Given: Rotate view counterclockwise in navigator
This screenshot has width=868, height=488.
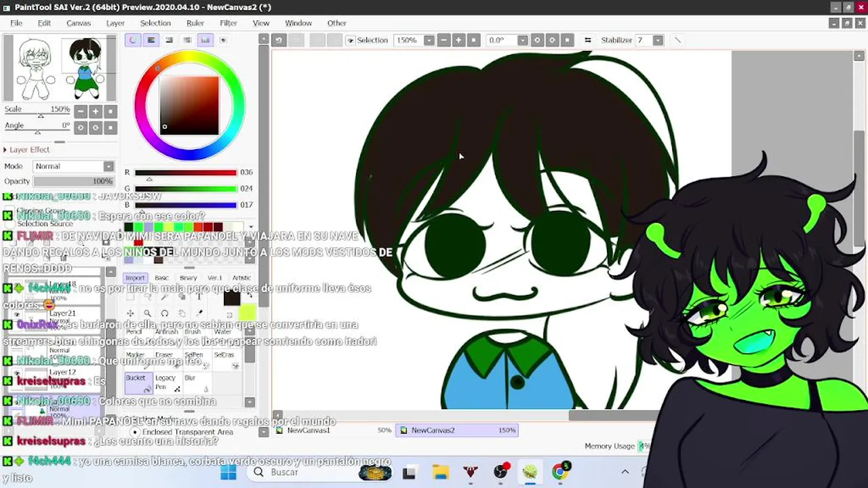Looking at the screenshot, I should pos(81,127).
